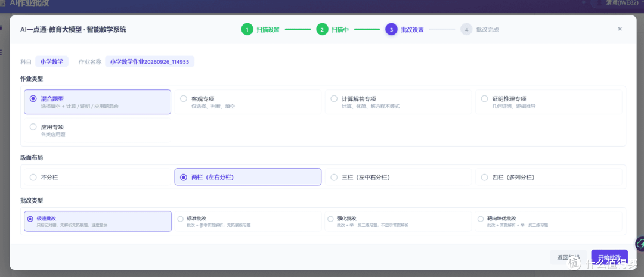Click the 作业类型 section heading
Screen dimensions: 644x277
pos(32,79)
